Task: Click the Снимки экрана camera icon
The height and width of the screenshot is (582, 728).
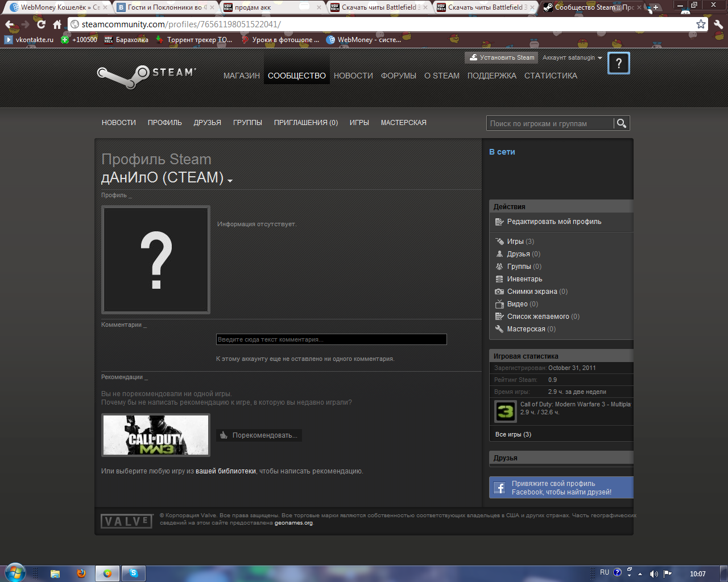Action: point(499,292)
